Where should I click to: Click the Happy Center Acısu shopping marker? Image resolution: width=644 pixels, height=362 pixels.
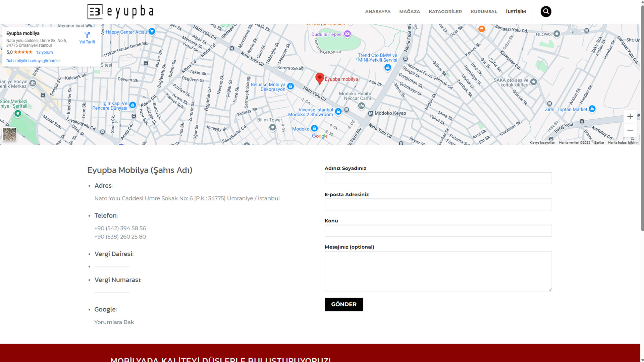[x=152, y=32]
